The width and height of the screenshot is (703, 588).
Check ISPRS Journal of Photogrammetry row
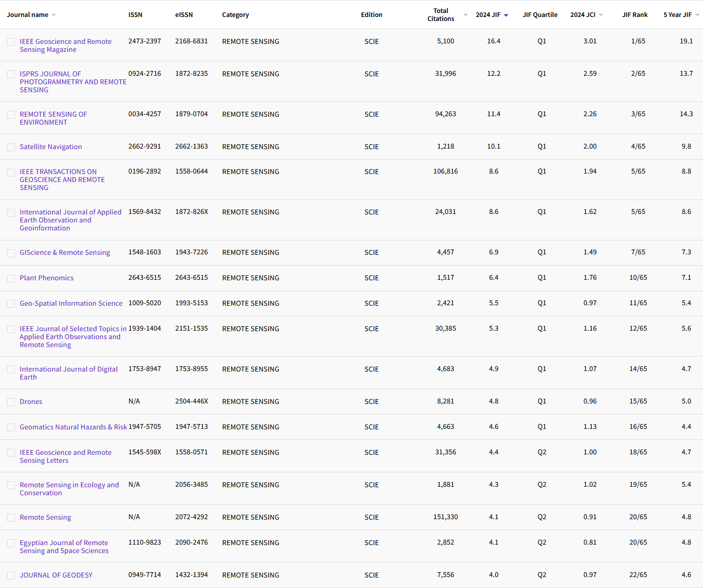11,74
